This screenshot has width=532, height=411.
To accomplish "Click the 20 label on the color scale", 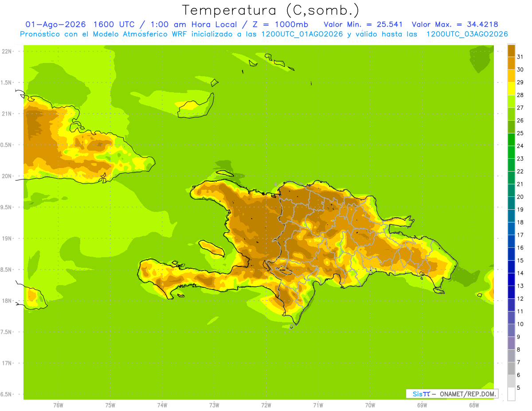I will [x=520, y=197].
